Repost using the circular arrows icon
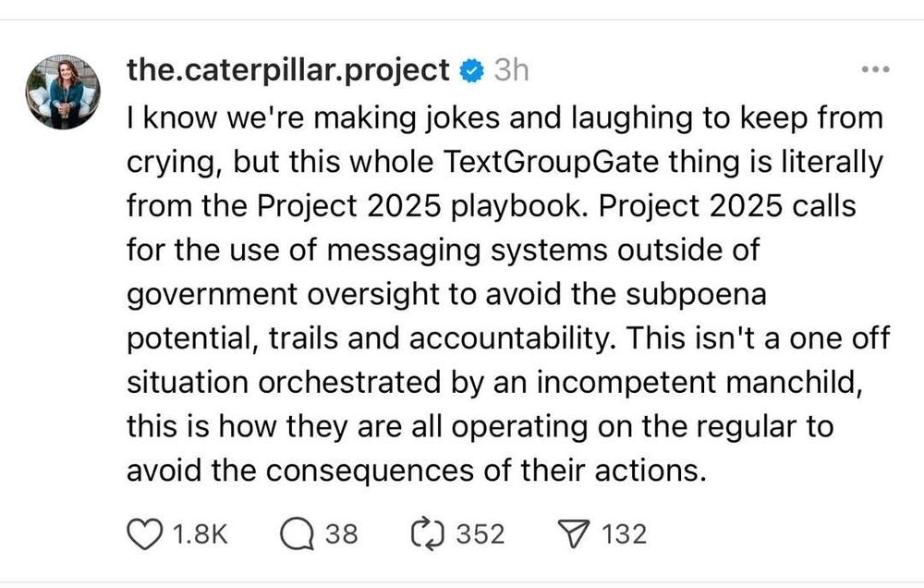Image resolution: width=924 pixels, height=588 pixels. coord(427,534)
